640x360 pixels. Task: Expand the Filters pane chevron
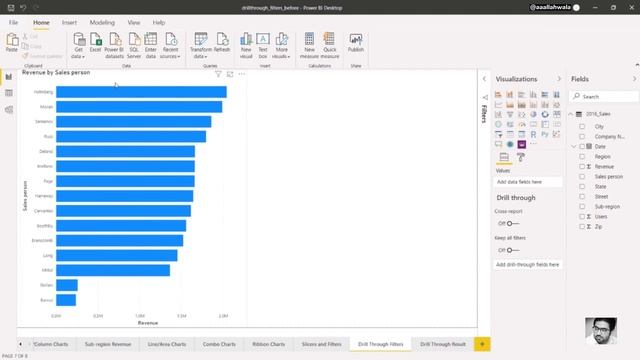click(x=484, y=79)
